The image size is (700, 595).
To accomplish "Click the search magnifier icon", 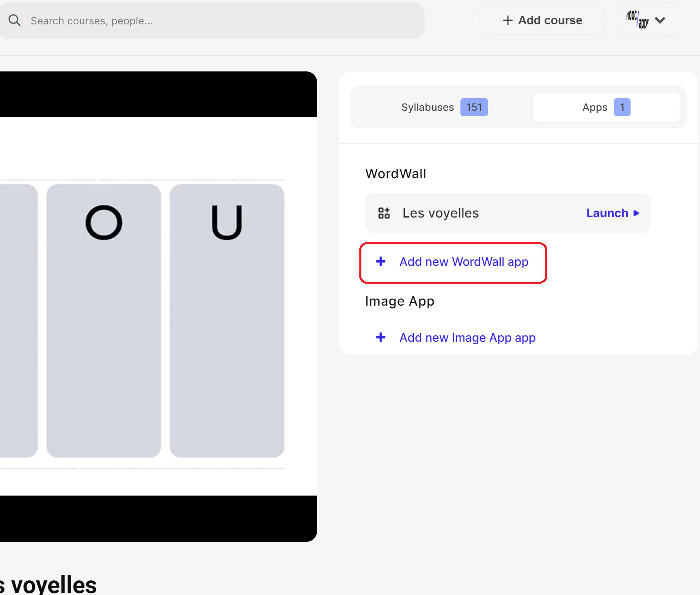I will point(15,20).
